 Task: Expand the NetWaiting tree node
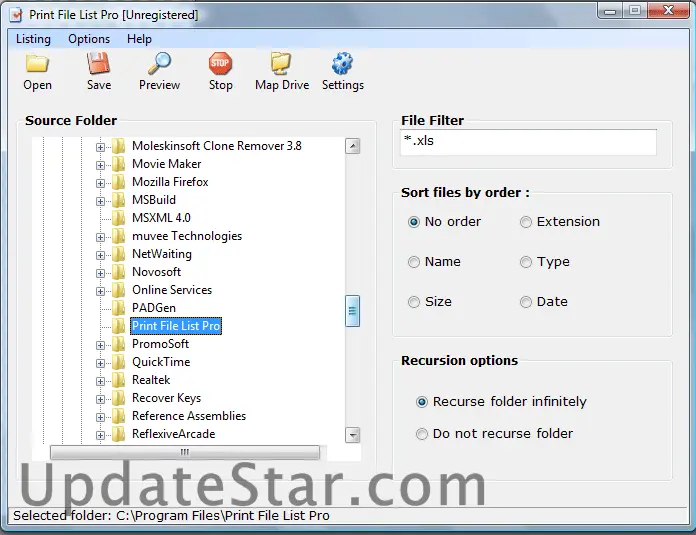pos(100,255)
